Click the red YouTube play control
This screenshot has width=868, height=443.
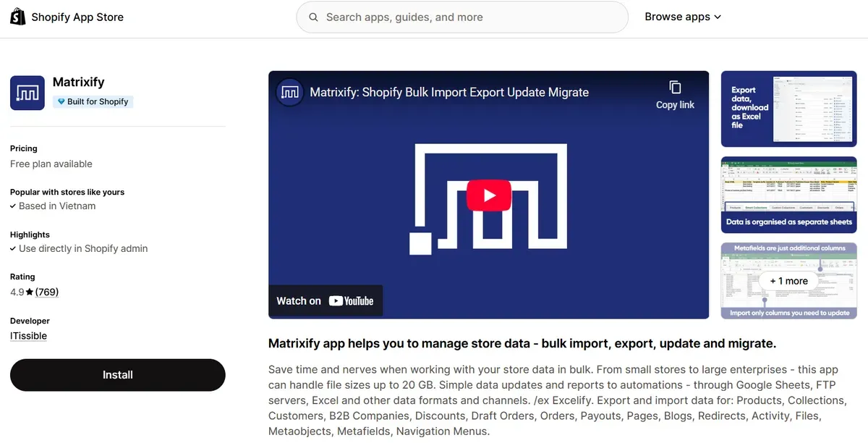[x=488, y=194]
